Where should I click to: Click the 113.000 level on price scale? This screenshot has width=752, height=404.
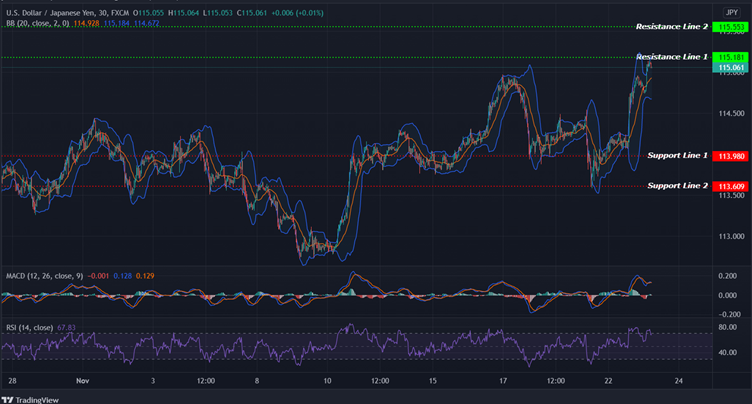(x=731, y=237)
